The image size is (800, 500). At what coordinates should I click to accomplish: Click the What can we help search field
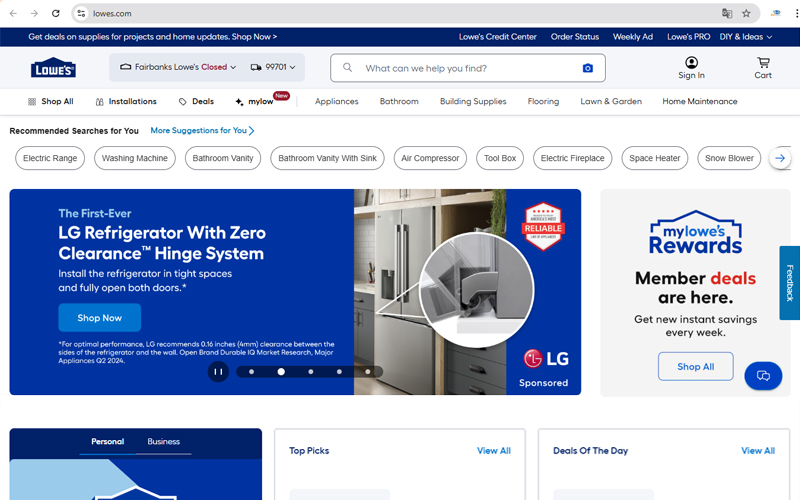468,68
